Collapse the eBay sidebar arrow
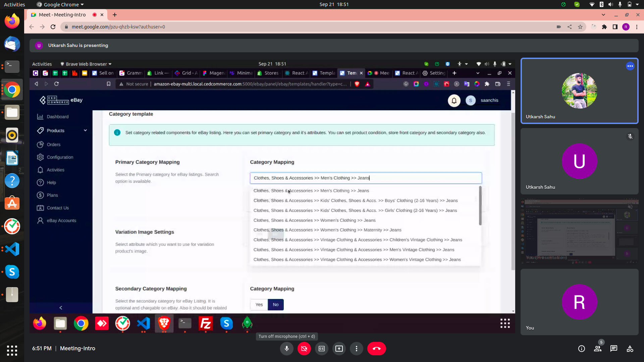The width and height of the screenshot is (644, 362). coord(61,308)
